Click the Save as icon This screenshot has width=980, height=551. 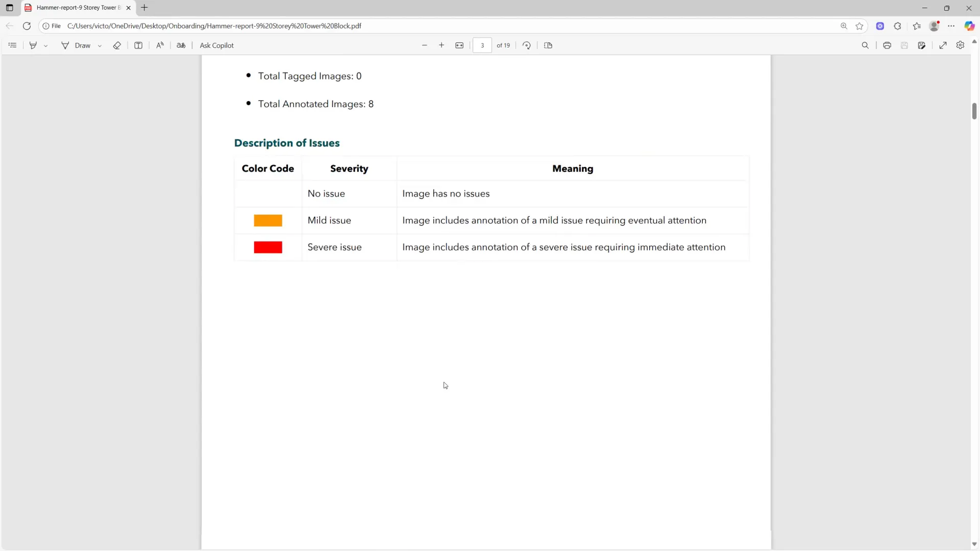[921, 45]
